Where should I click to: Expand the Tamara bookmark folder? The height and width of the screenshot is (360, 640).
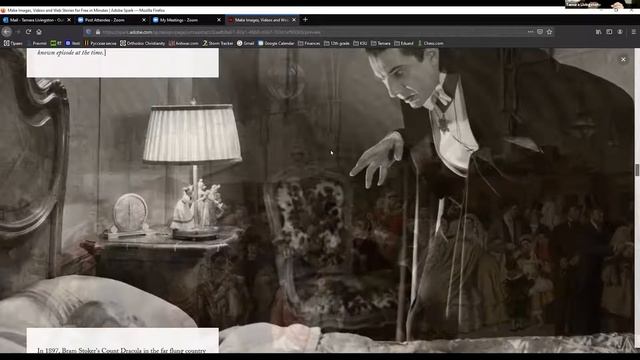[x=381, y=43]
